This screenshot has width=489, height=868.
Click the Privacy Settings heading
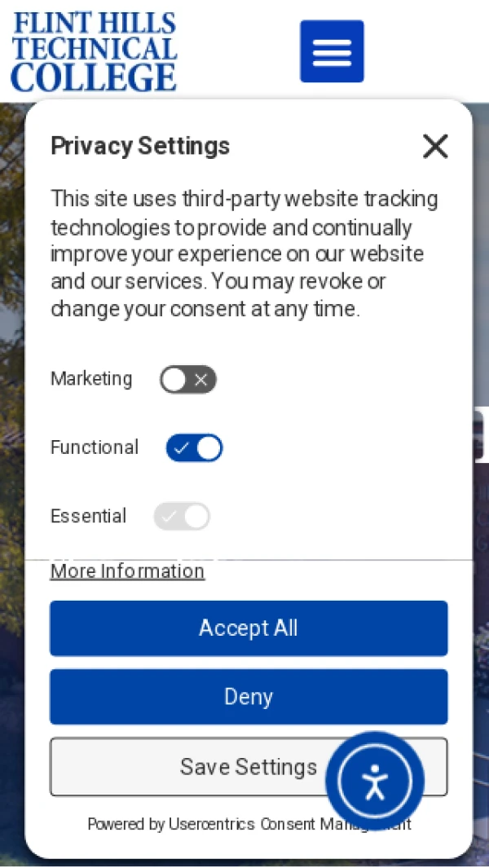point(140,146)
